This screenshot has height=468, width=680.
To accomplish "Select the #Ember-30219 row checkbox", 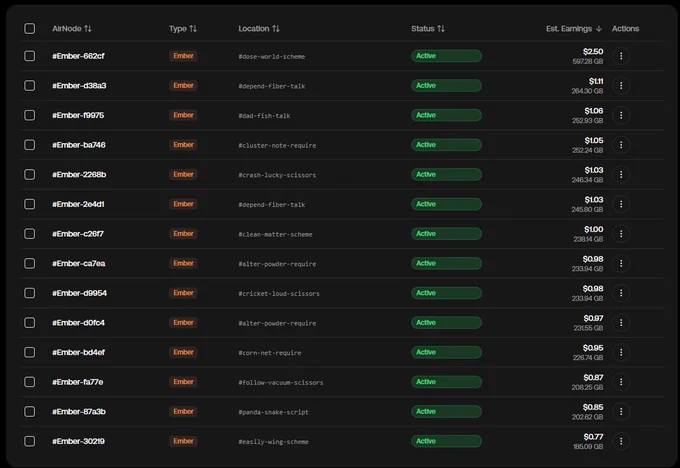I will click(29, 441).
